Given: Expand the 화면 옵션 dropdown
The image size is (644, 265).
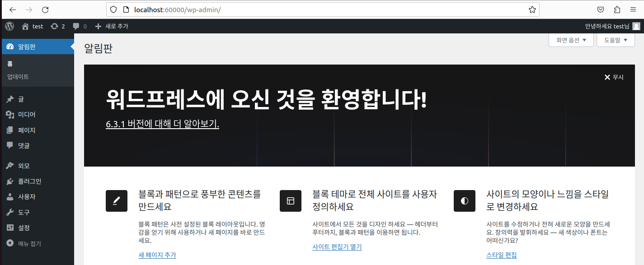Looking at the screenshot, I should tap(571, 40).
